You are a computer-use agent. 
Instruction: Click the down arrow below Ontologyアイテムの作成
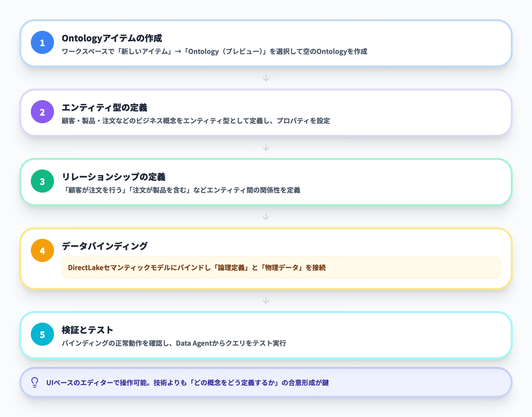tap(266, 78)
